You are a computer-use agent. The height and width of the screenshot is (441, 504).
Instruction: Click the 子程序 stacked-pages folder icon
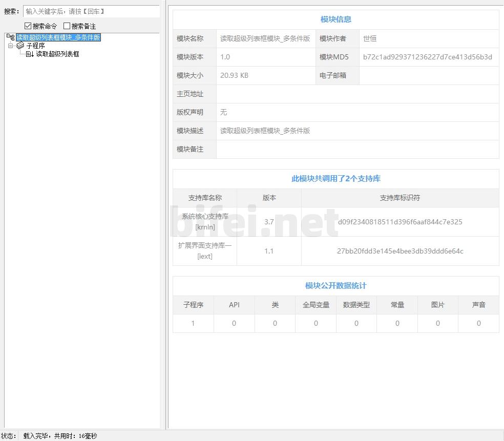click(20, 46)
